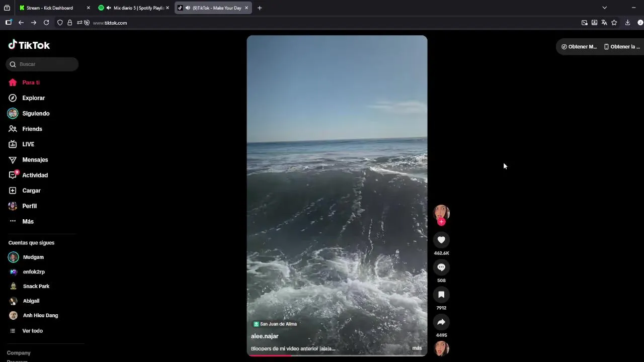Click the Buscar search field

click(x=42, y=64)
